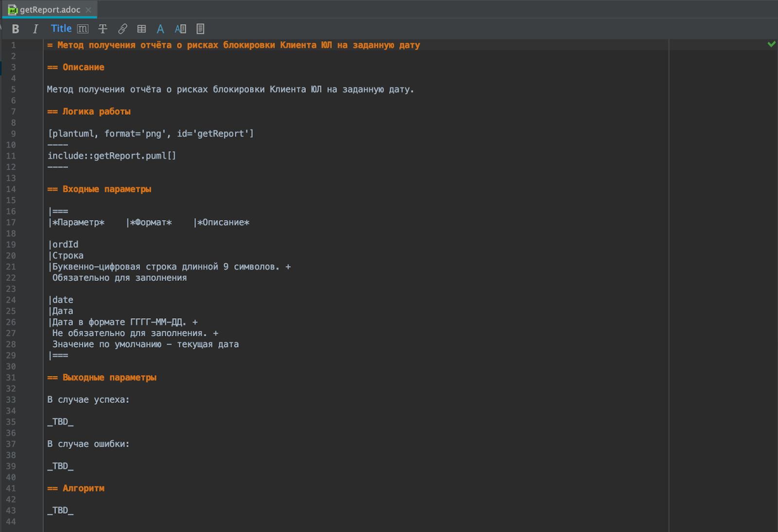Click the '|ordId' table cell line
The height and width of the screenshot is (532, 778).
coord(63,245)
